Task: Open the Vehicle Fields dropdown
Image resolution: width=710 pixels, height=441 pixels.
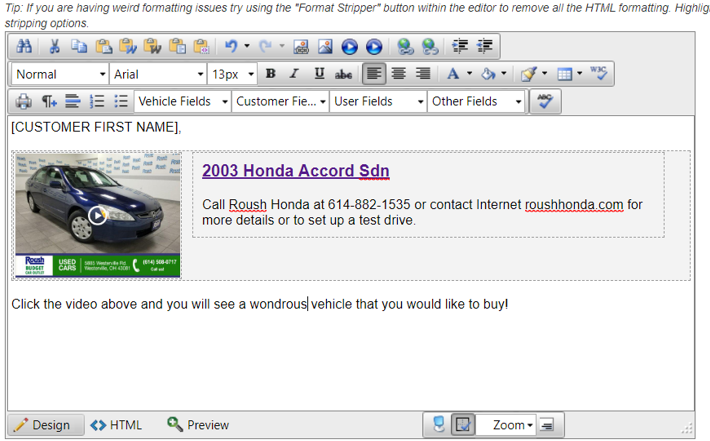Action: click(183, 101)
